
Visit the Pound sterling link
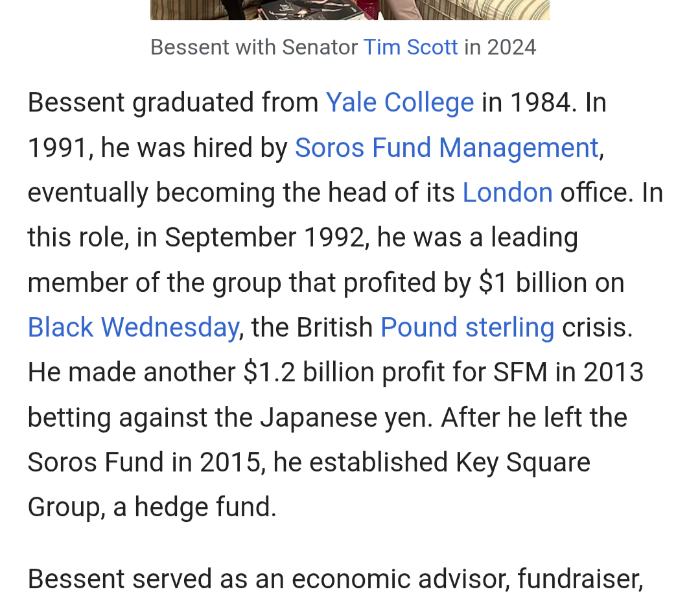pos(467,327)
